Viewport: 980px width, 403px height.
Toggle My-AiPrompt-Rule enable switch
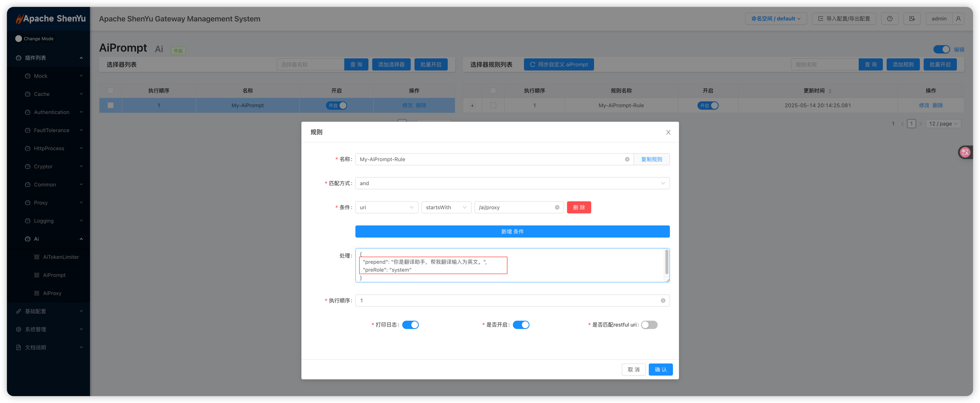coord(708,105)
